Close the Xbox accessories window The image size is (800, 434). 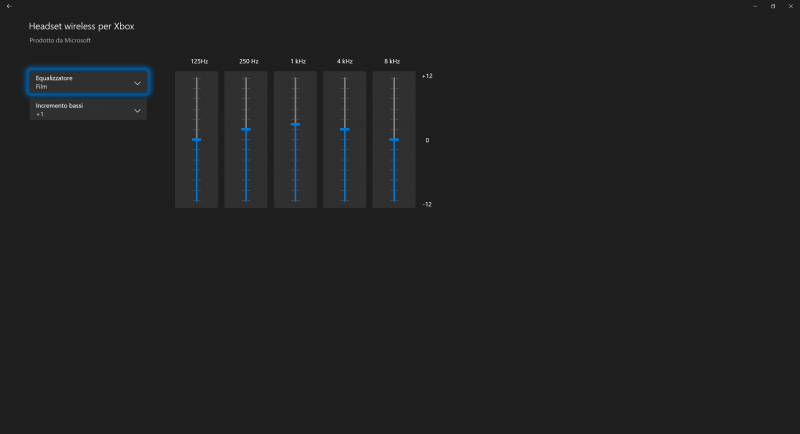point(791,6)
